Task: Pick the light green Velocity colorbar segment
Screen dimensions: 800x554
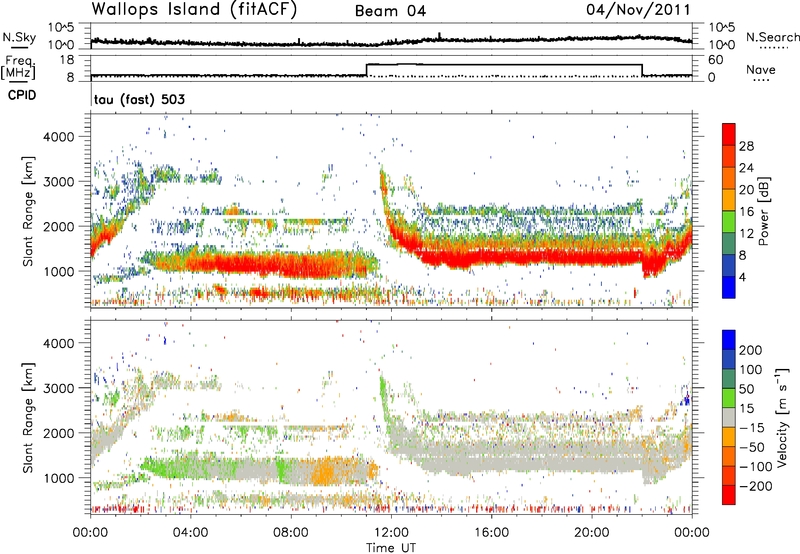Action: click(x=729, y=398)
